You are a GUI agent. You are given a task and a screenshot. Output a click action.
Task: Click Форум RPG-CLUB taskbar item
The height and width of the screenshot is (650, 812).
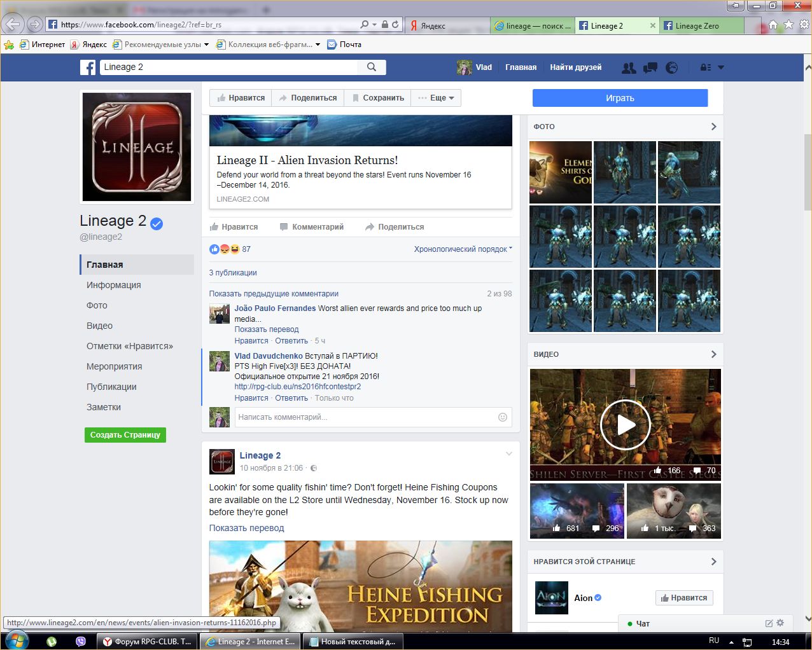coord(147,642)
